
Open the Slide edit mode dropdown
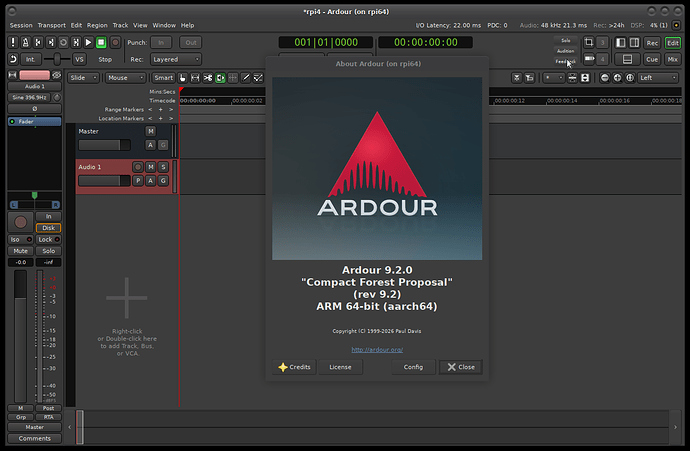[x=83, y=77]
